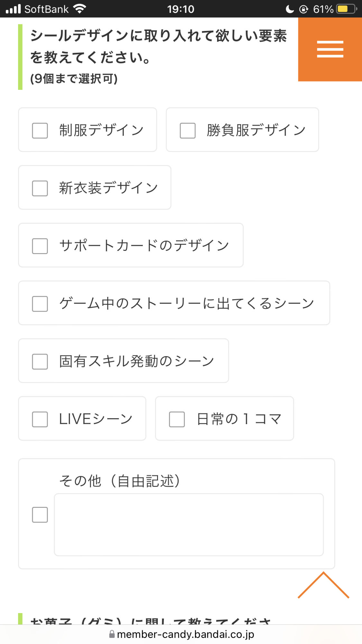Tap the 19:10 clock in status bar
The width and height of the screenshot is (362, 644).
[x=181, y=9]
